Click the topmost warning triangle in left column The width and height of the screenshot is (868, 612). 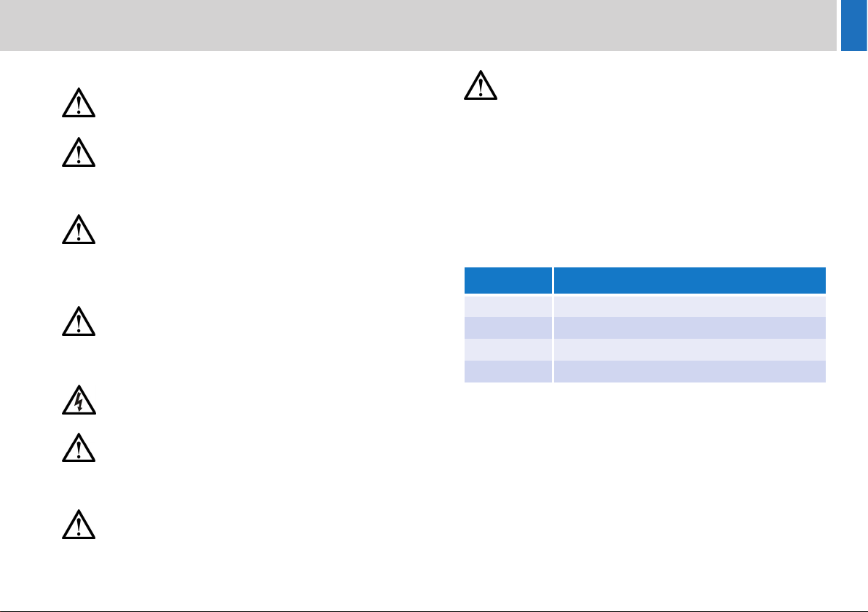click(x=79, y=103)
